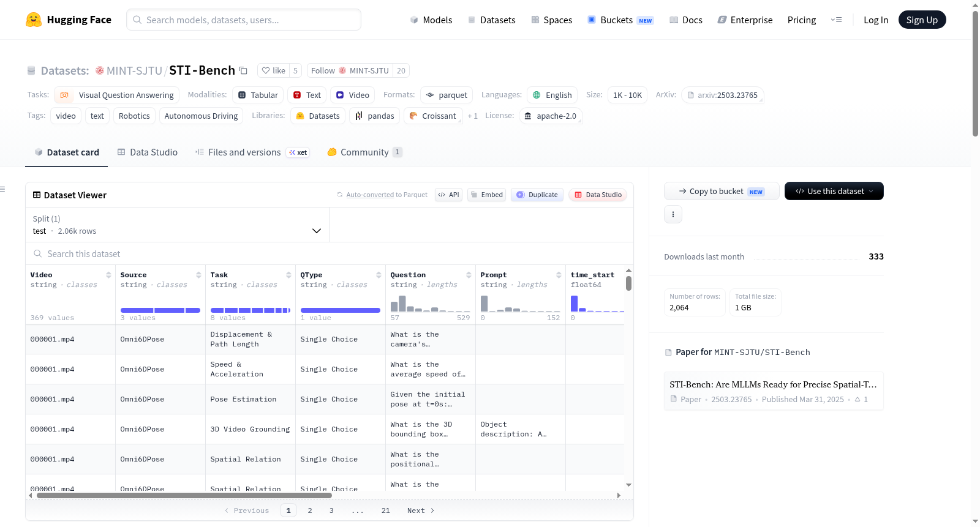
Task: Switch to the Data Studio tab
Action: tap(148, 152)
